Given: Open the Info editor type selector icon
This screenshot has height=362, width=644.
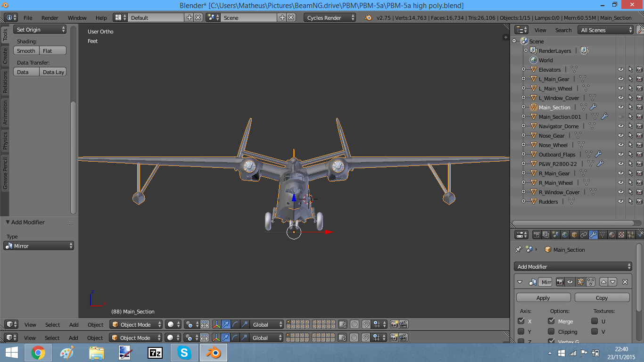Looking at the screenshot, I should coord(11,17).
